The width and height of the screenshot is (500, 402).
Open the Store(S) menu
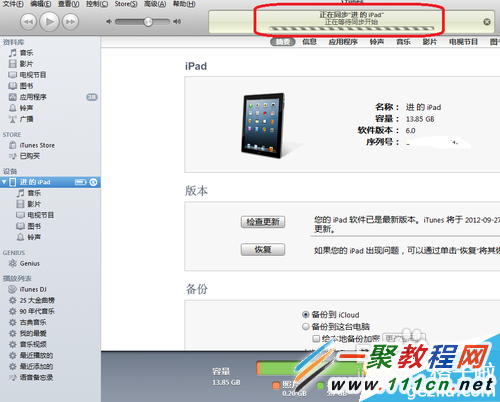pyautogui.click(x=126, y=4)
